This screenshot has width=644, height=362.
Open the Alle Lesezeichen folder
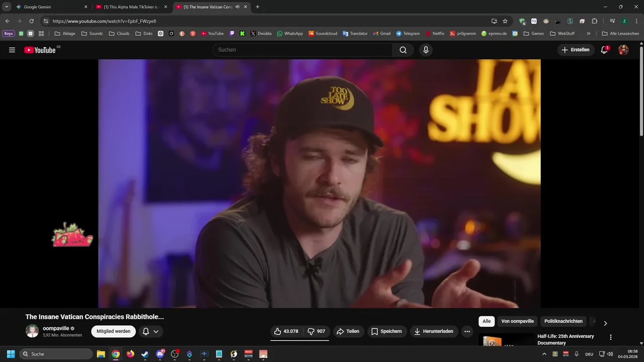pyautogui.click(x=620, y=33)
